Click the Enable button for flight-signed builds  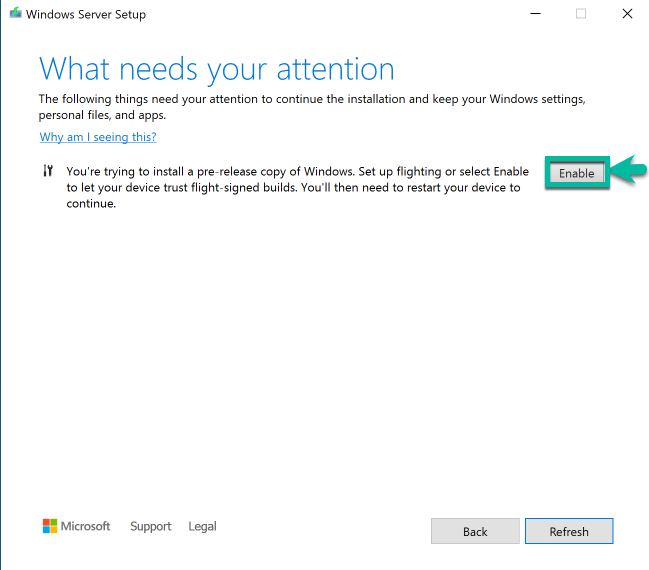coord(577,173)
